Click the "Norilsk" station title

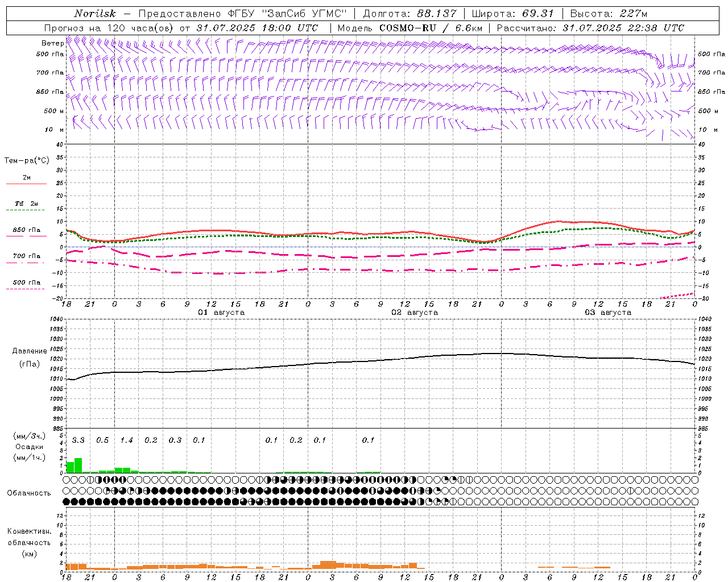[x=94, y=14]
